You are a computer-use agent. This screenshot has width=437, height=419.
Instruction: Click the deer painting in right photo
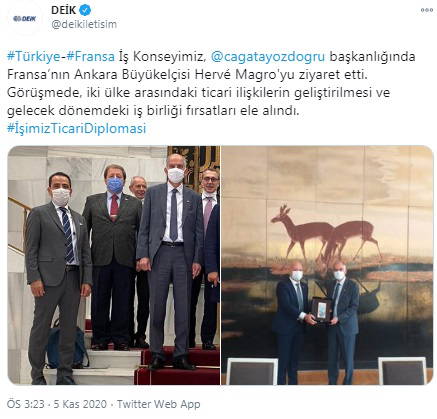tap(325, 233)
